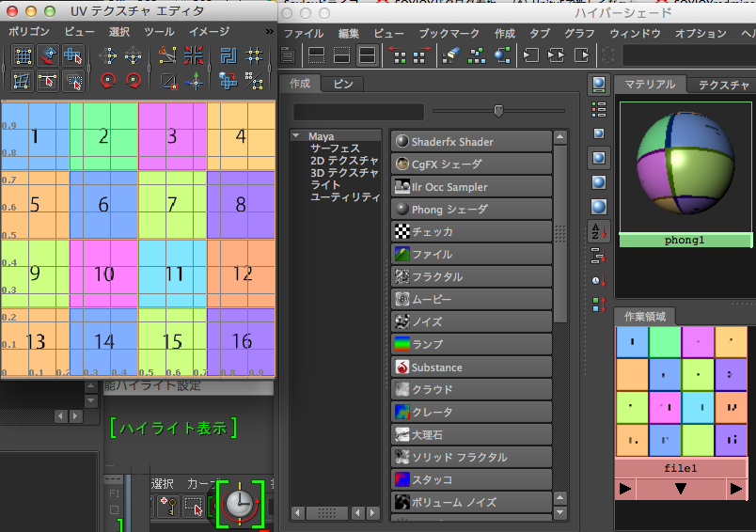
Task: Expand the file1 node output connections arrow
Action: pyautogui.click(x=735, y=489)
